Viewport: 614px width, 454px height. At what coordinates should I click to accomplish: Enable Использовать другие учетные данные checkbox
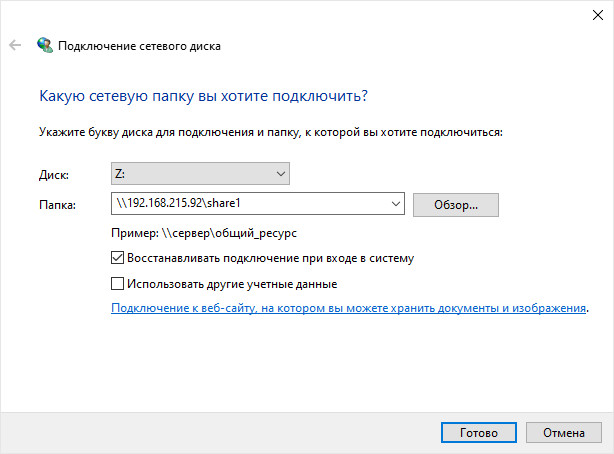(117, 284)
